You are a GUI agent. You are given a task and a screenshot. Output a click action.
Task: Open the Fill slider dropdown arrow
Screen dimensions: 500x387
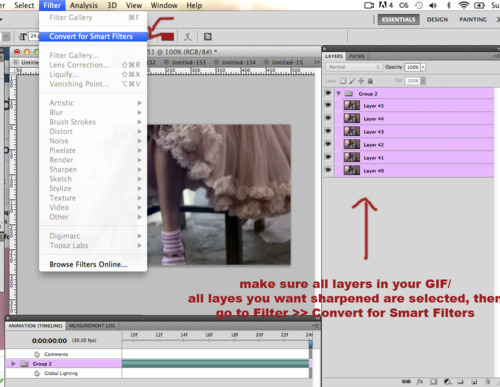point(423,81)
